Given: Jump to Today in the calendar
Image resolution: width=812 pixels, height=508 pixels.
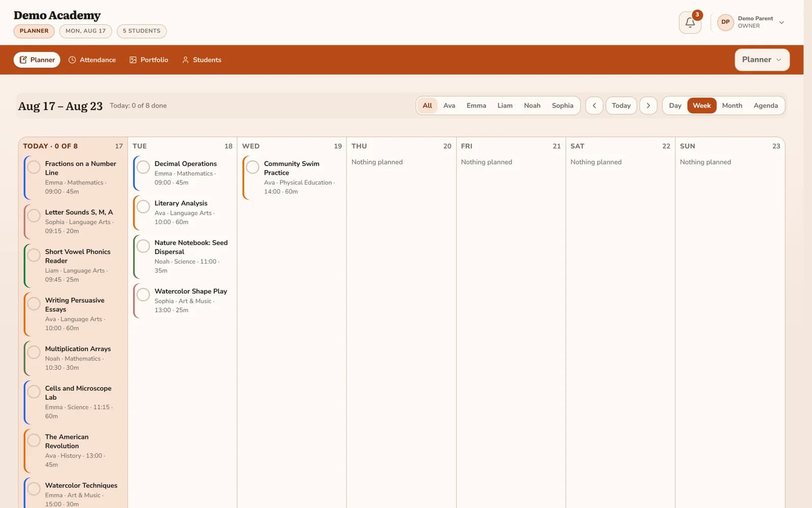Looking at the screenshot, I should (621, 106).
